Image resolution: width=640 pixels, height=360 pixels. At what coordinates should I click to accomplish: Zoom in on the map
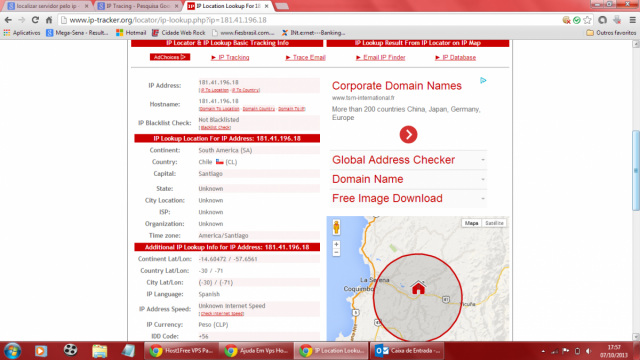coord(336,244)
